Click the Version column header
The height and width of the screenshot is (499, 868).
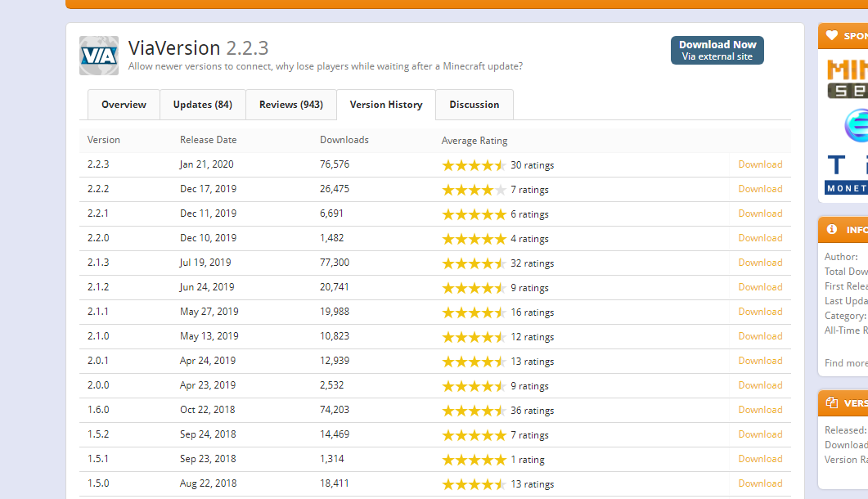pos(104,140)
